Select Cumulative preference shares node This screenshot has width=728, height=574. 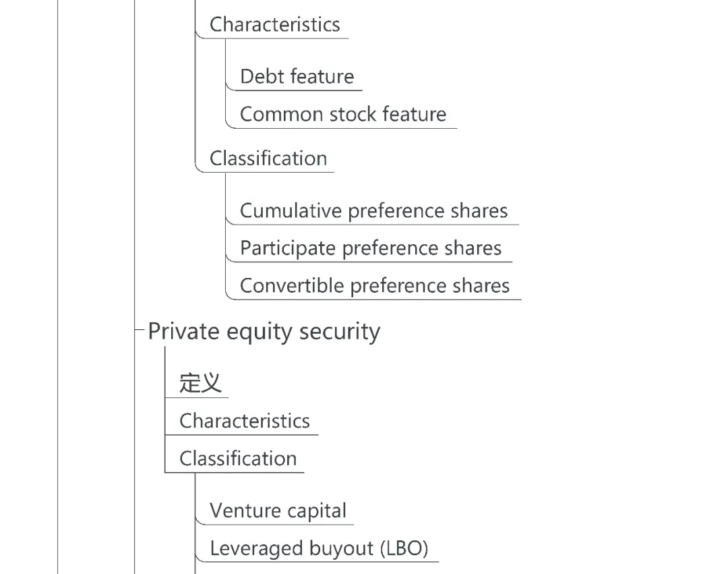click(373, 210)
